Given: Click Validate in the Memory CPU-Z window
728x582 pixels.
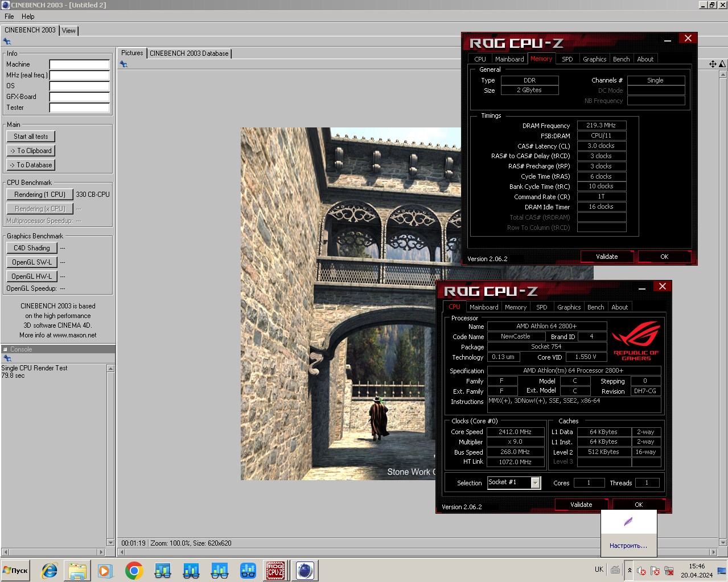Looking at the screenshot, I should click(x=607, y=257).
